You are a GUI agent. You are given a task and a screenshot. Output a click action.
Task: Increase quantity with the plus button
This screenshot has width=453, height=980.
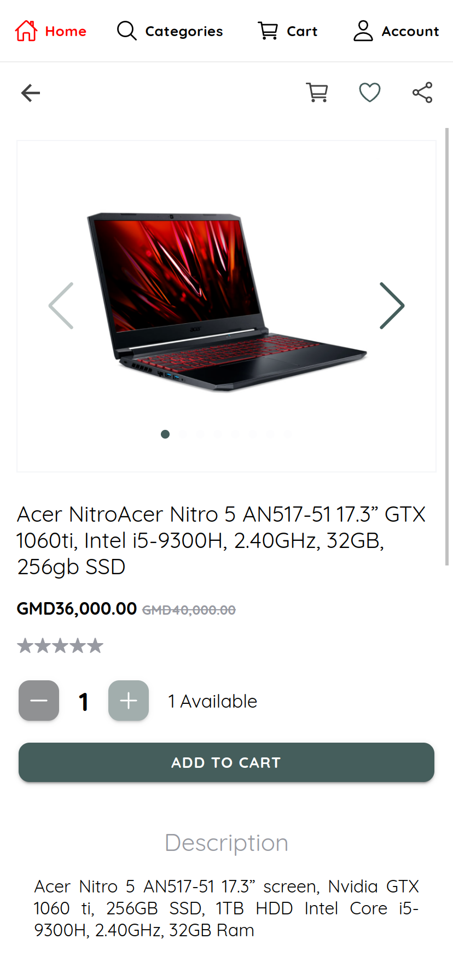click(x=129, y=701)
